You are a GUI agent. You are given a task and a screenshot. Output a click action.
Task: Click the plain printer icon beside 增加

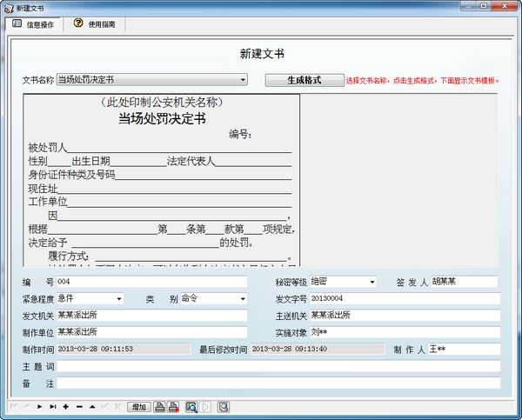click(x=160, y=407)
